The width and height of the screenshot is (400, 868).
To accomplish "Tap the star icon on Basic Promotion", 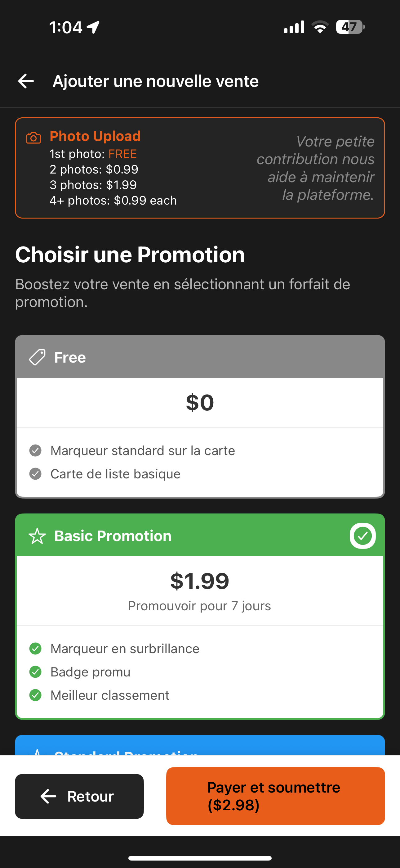I will click(x=37, y=536).
